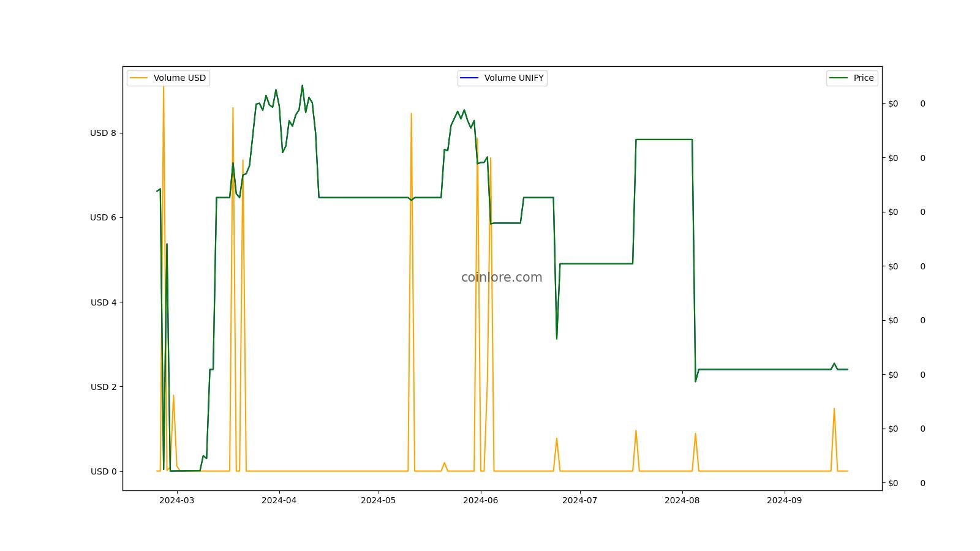Click the USD 8 axis label
The image size is (980, 551).
[x=103, y=133]
